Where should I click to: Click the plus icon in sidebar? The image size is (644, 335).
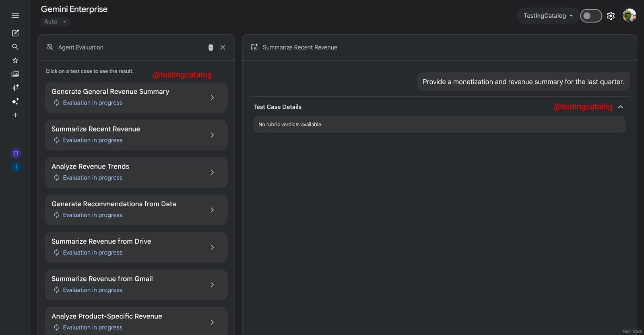click(x=15, y=115)
